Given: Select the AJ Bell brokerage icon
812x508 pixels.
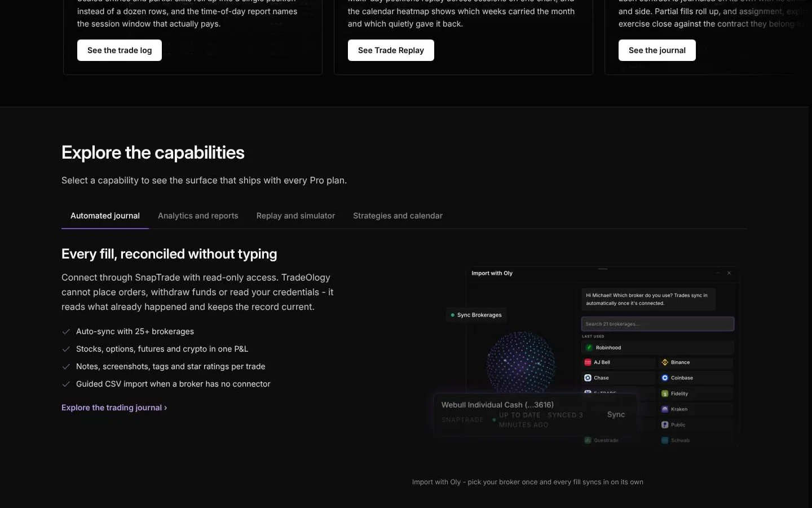Looking at the screenshot, I should [588, 362].
